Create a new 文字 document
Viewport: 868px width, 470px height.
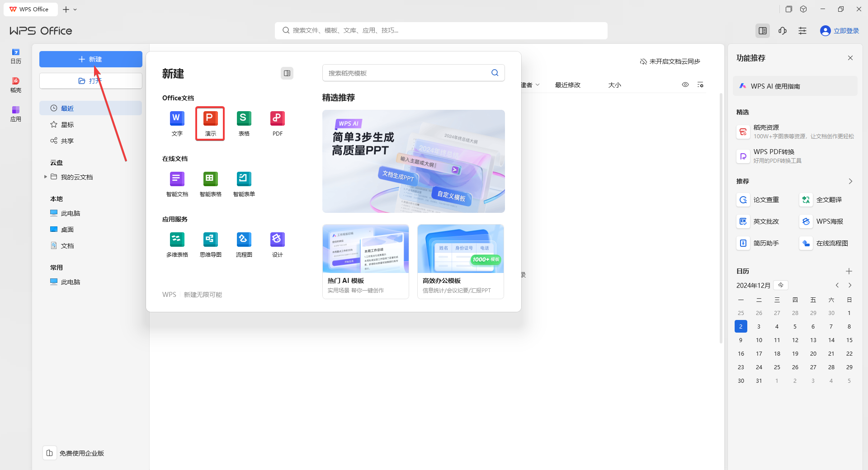177,123
